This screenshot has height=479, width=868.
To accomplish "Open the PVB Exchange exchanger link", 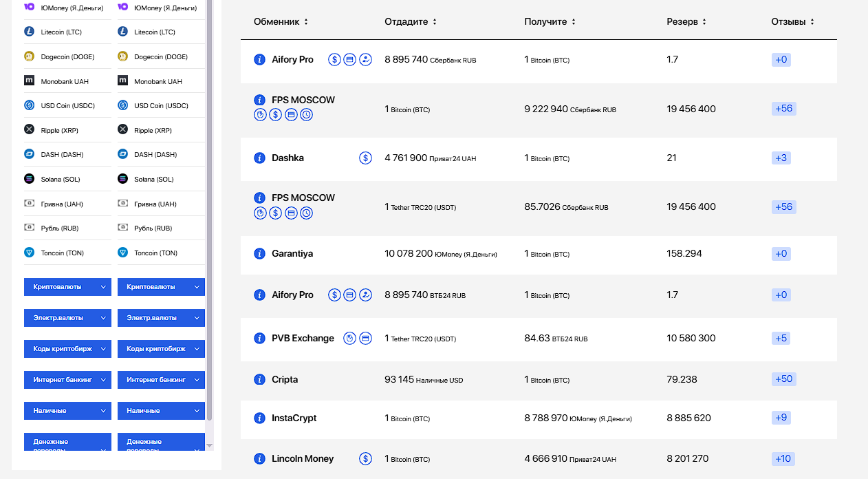I will [x=303, y=338].
